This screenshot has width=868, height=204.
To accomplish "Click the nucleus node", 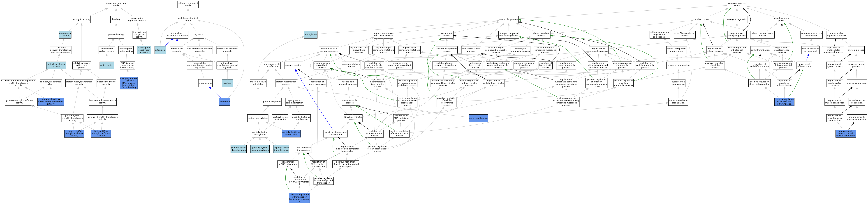I will pyautogui.click(x=227, y=83).
